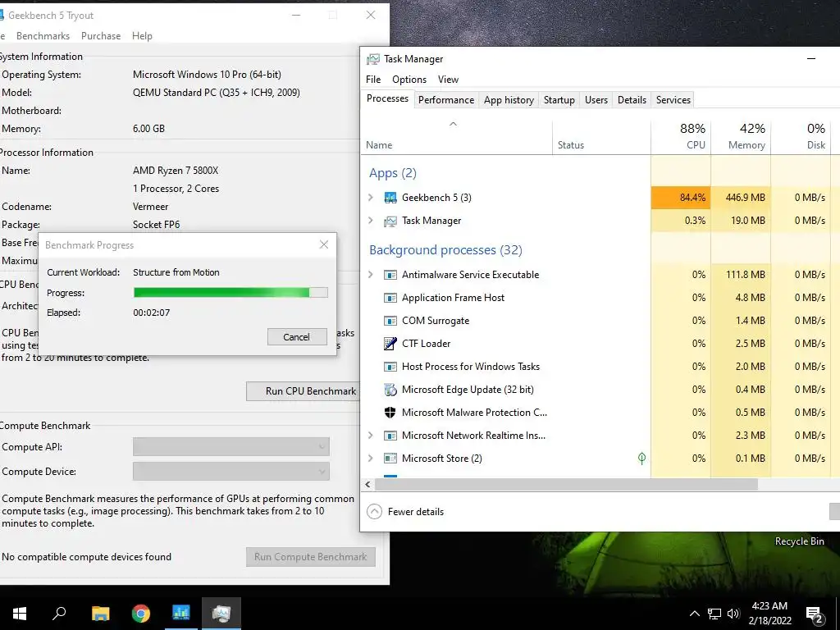
Task: Click the network status tray icon
Action: point(714,614)
